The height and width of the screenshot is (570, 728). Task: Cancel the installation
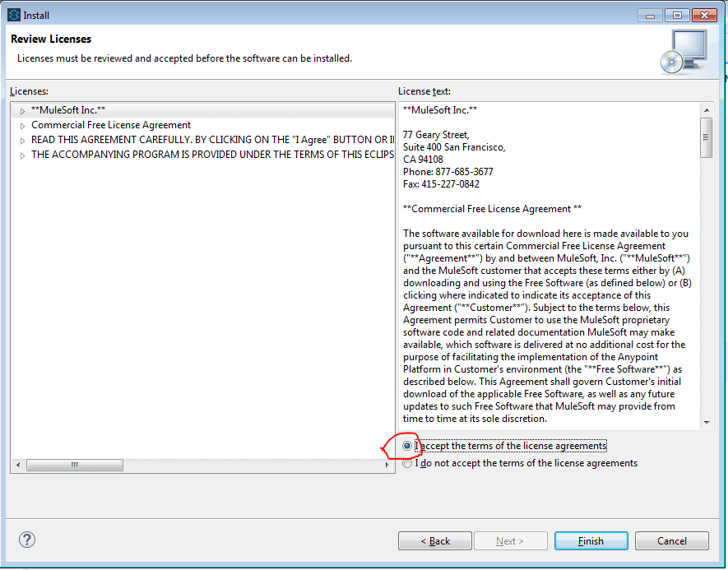tap(672, 540)
